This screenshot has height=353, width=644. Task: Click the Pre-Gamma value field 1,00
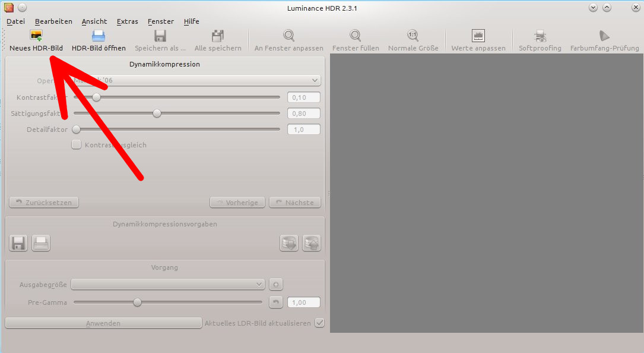(304, 302)
